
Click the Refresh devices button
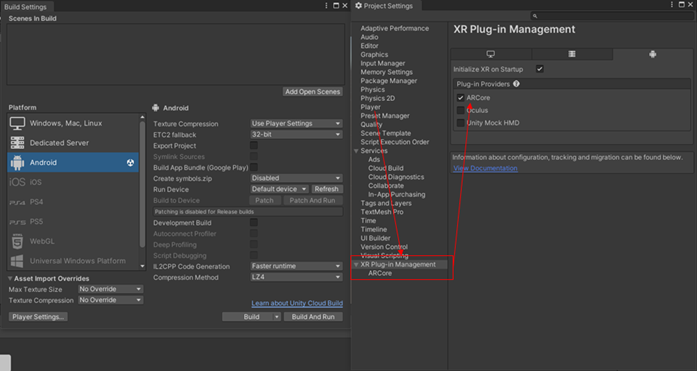327,189
